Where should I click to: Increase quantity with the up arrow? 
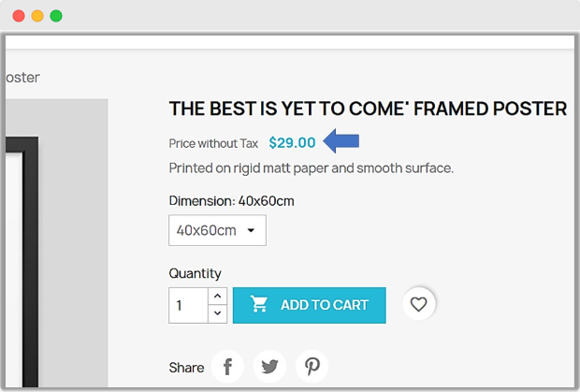click(x=217, y=296)
